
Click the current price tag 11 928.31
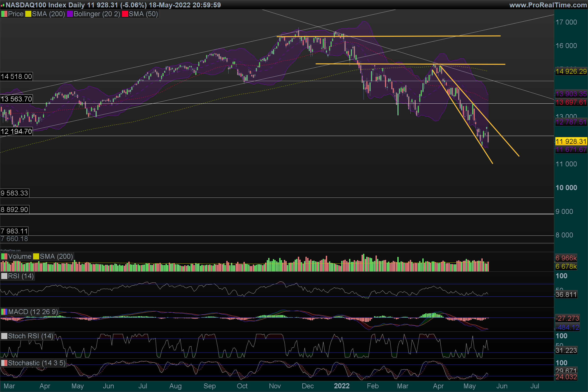[x=571, y=142]
